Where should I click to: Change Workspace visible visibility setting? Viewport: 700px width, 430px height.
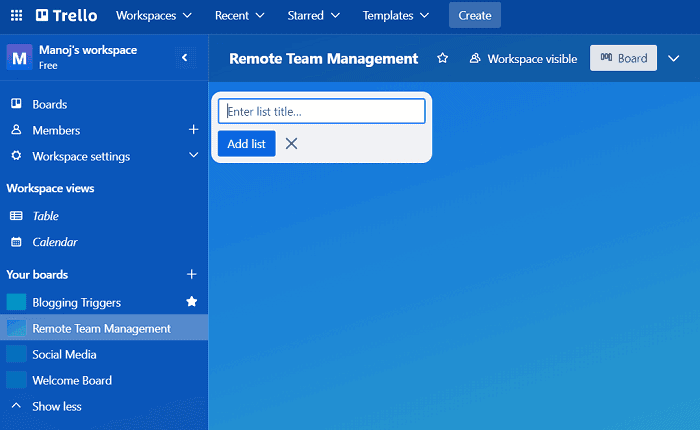(523, 58)
